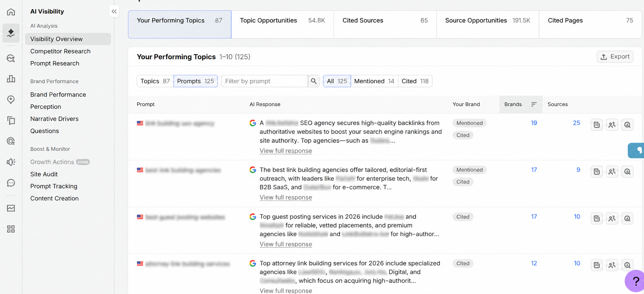This screenshot has height=294, width=644.
Task: Open the blue feedback widget on right edge
Action: coord(636,150)
